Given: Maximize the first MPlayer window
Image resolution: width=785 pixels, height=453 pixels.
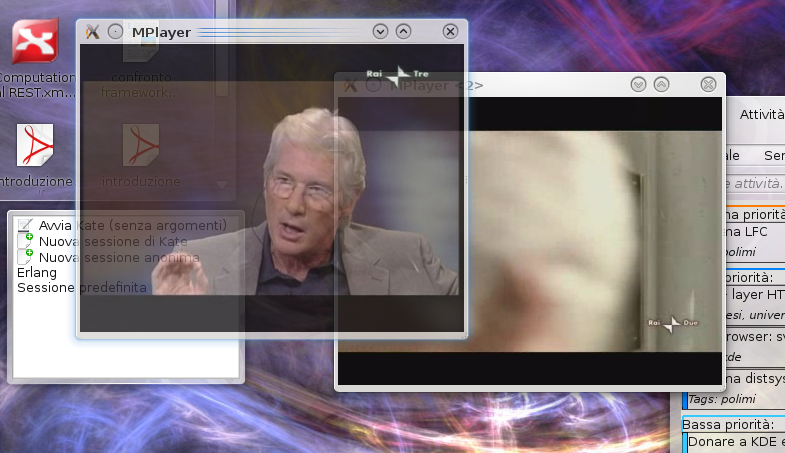Looking at the screenshot, I should coord(404,31).
